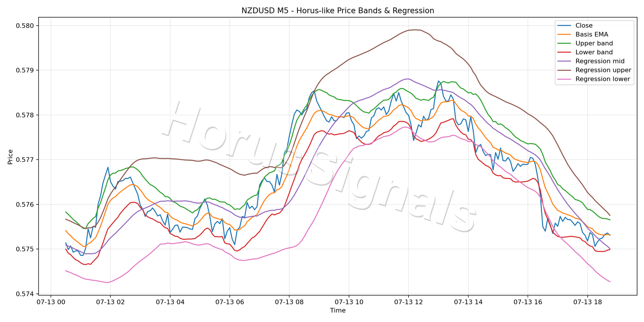
Task: Click the 0.574 y-axis tick label
Action: point(25,294)
